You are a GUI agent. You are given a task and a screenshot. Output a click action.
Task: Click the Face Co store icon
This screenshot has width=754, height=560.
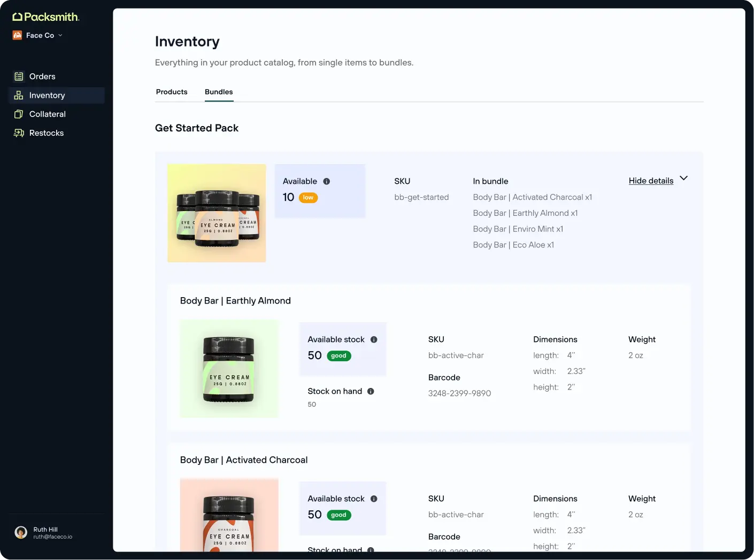coord(18,35)
